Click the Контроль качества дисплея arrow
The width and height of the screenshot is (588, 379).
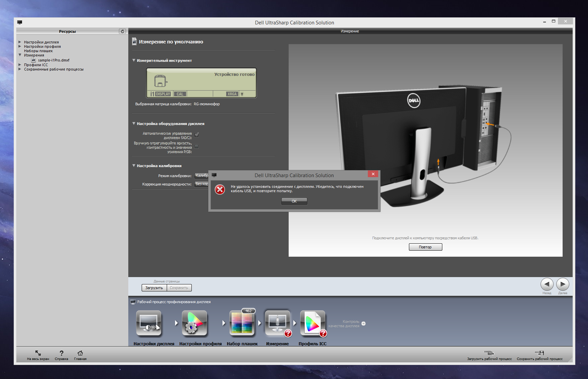pos(363,324)
